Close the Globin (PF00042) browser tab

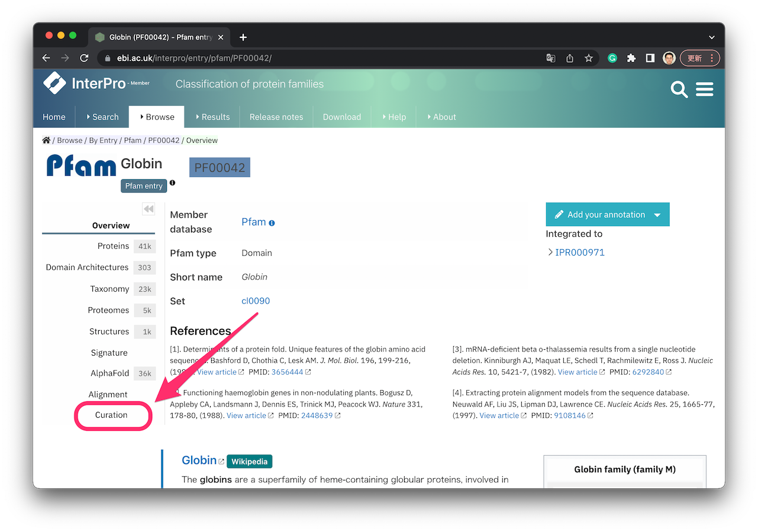click(221, 37)
